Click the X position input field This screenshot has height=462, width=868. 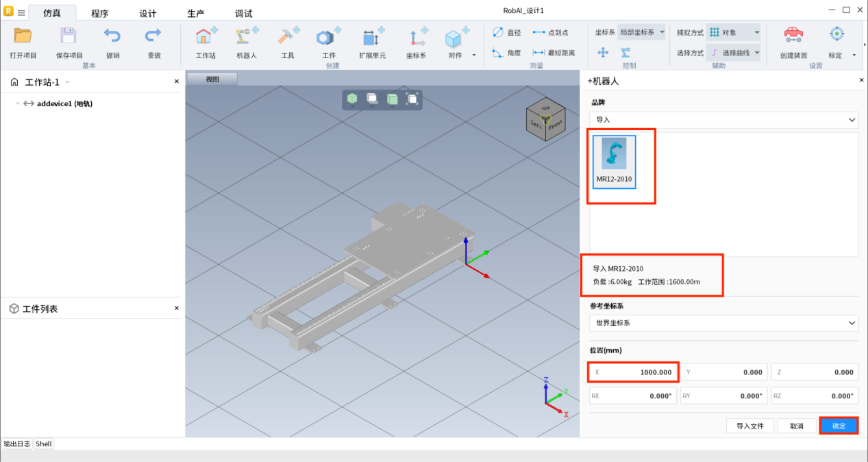pos(634,372)
